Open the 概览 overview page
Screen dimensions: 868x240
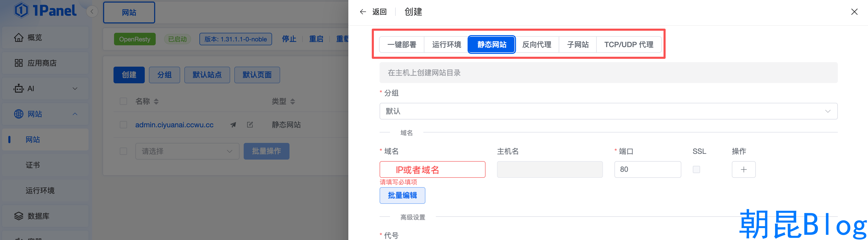[x=45, y=37]
